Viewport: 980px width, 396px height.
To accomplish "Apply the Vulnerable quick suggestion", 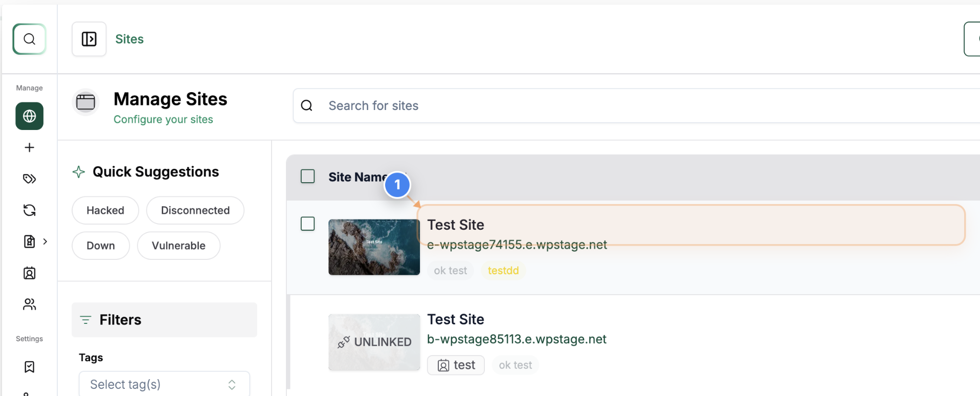I will click(179, 246).
